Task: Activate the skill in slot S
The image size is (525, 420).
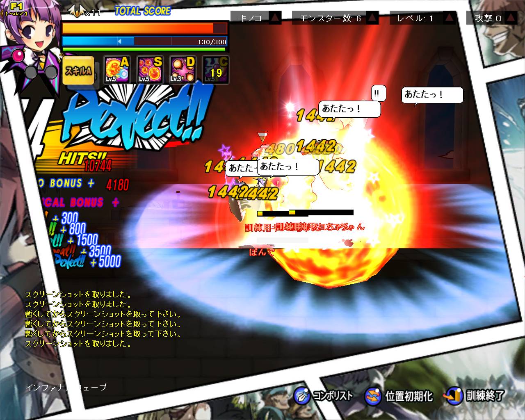Action: click(x=150, y=69)
